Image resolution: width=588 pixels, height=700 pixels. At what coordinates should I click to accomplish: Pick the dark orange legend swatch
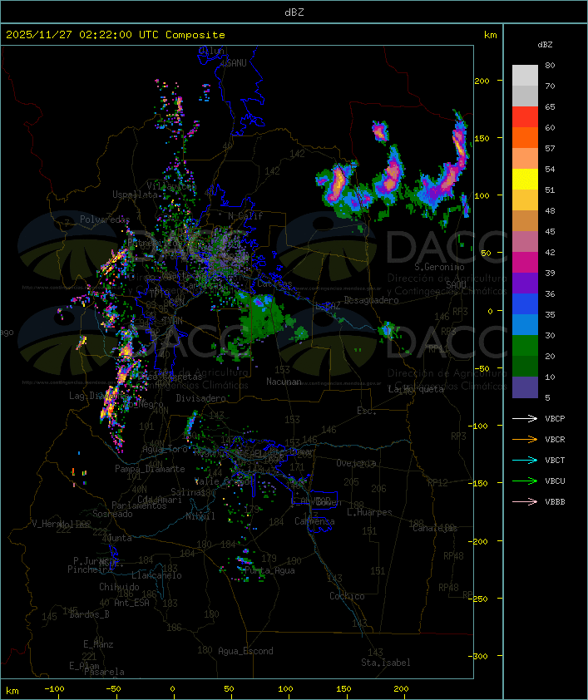(525, 137)
